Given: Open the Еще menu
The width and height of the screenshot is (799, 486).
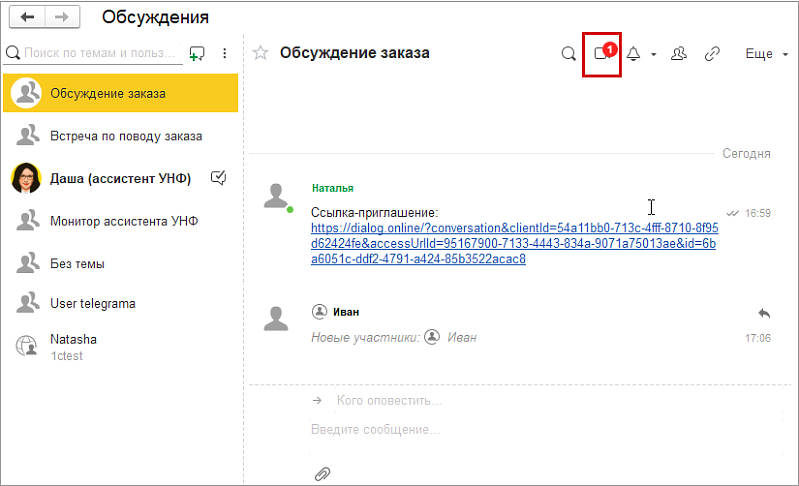Looking at the screenshot, I should click(x=766, y=53).
